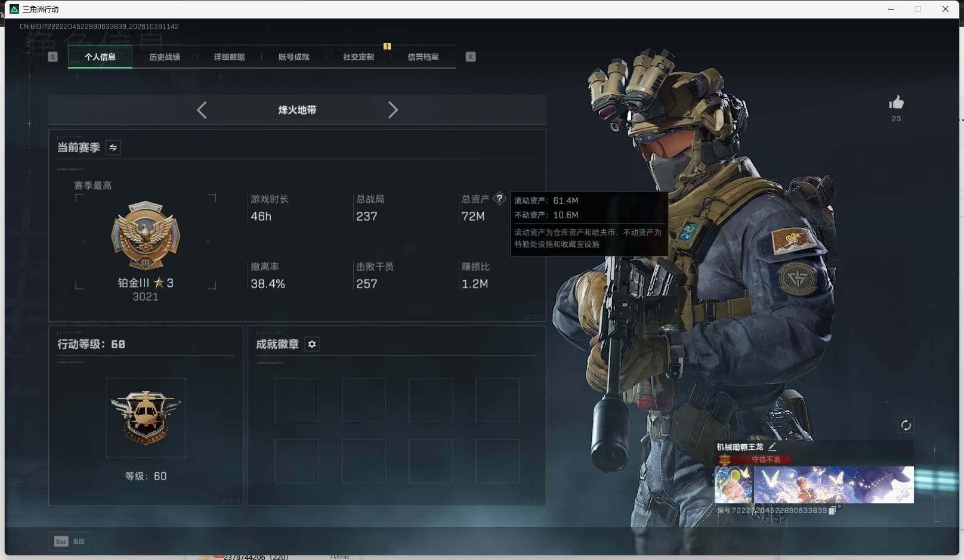The width and height of the screenshot is (964, 560).
Task: Open 成就徽章 settings gear
Action: [312, 344]
